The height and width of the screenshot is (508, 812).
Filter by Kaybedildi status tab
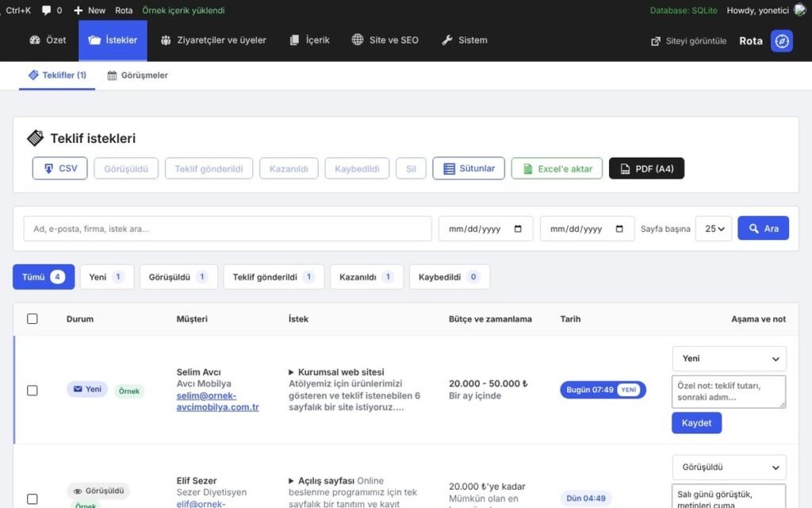tap(450, 277)
